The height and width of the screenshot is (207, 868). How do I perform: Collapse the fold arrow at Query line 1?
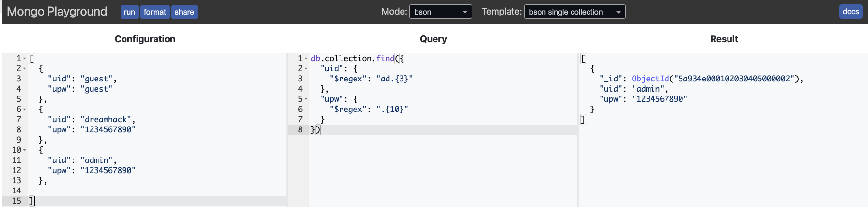[306, 59]
